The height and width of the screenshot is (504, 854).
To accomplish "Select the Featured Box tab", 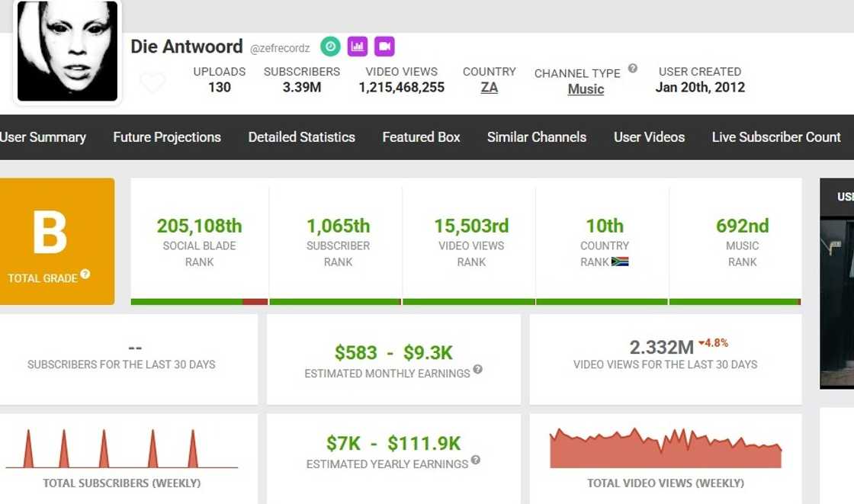I will 421,137.
